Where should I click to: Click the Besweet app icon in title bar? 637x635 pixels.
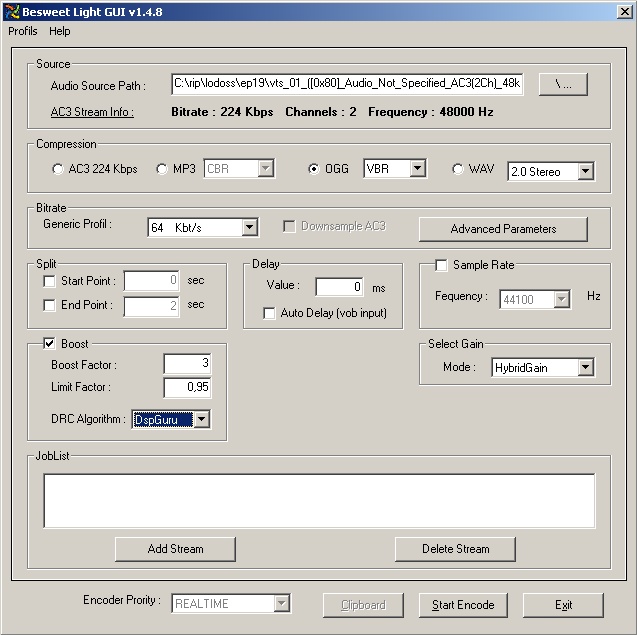tap(12, 11)
